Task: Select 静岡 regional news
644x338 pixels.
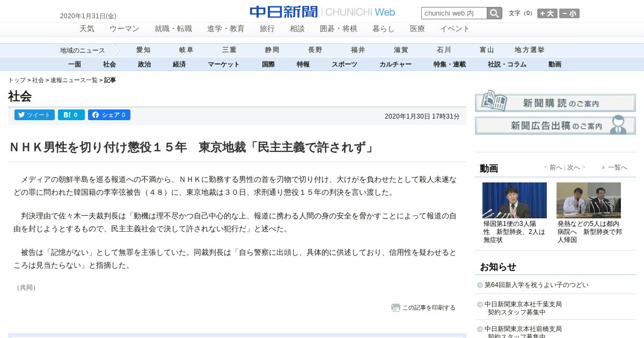Action: pyautogui.click(x=272, y=50)
